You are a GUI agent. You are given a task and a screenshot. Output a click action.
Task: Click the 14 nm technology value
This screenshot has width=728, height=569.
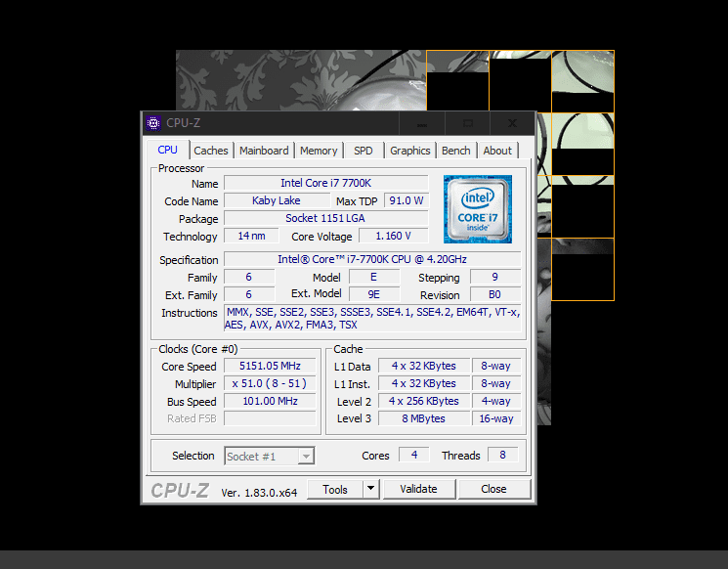[x=251, y=236]
